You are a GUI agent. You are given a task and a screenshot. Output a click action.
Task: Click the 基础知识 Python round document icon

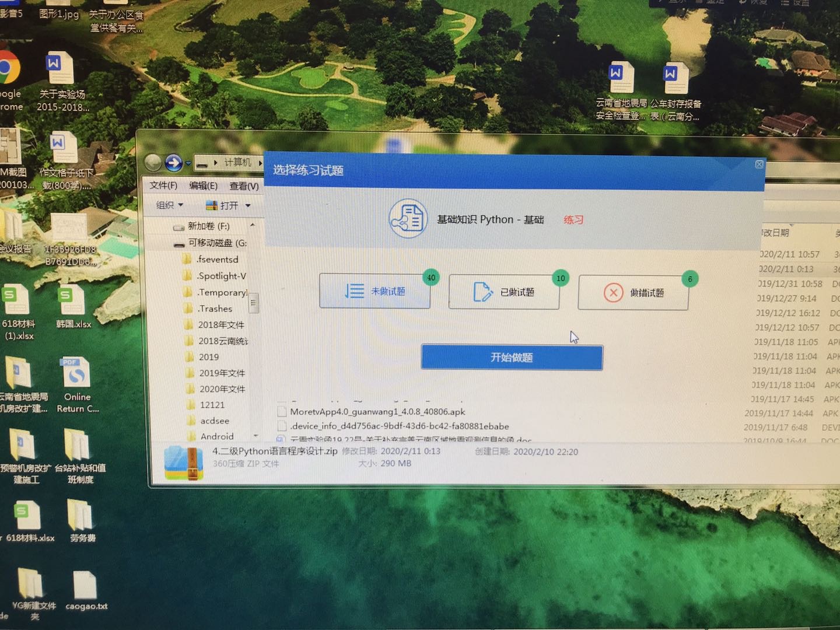408,218
